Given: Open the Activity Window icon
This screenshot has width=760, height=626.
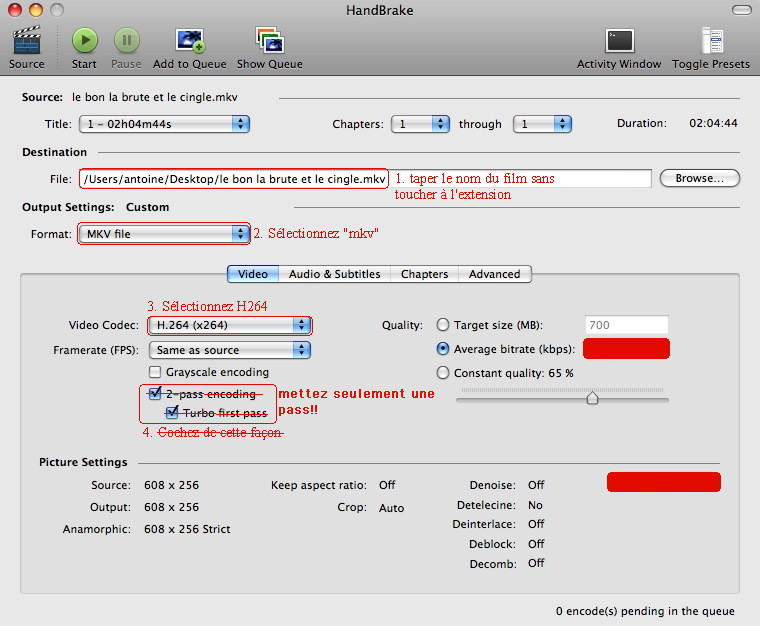Looking at the screenshot, I should [619, 41].
